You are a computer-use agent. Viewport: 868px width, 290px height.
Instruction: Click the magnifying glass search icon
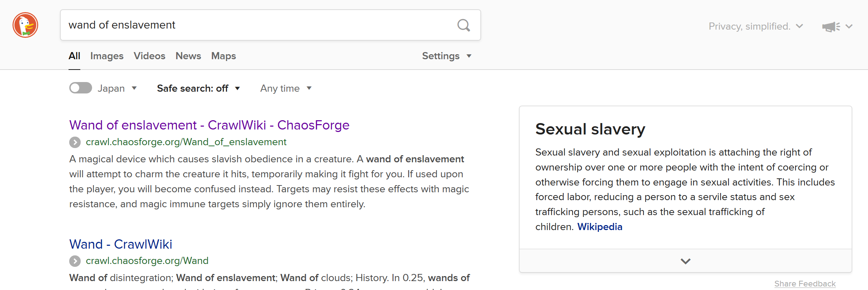click(x=464, y=25)
